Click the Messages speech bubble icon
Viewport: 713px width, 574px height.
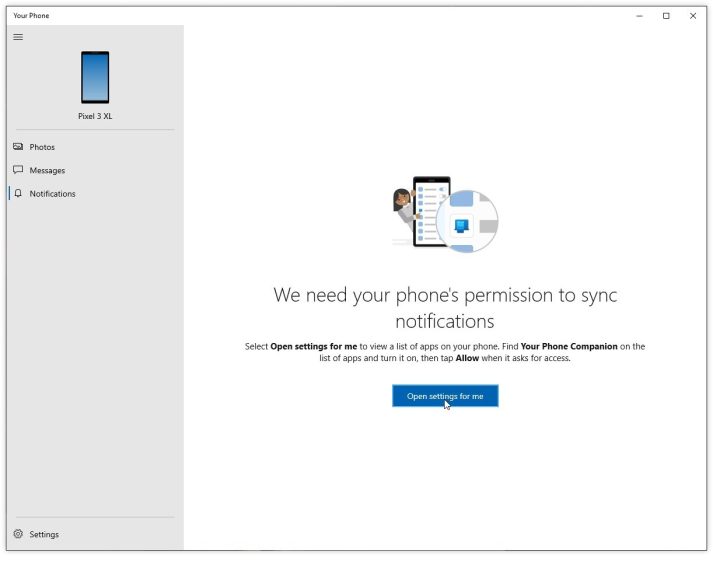[x=18, y=170]
